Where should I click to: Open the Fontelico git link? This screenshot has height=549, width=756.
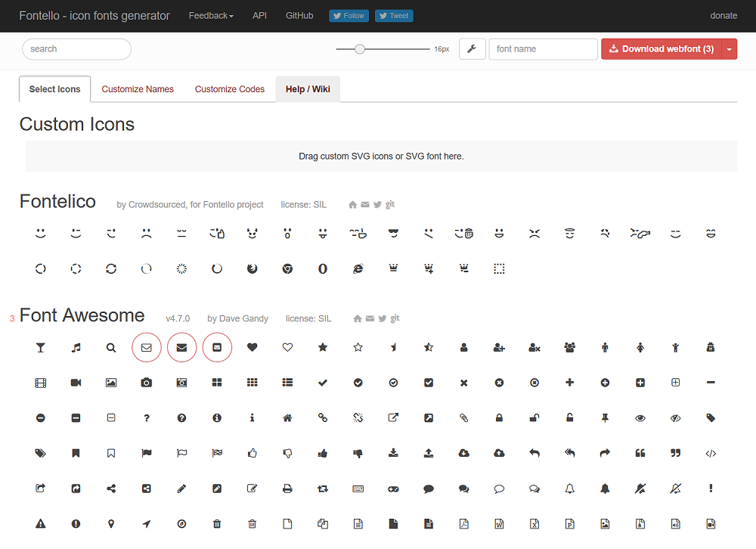coord(389,204)
